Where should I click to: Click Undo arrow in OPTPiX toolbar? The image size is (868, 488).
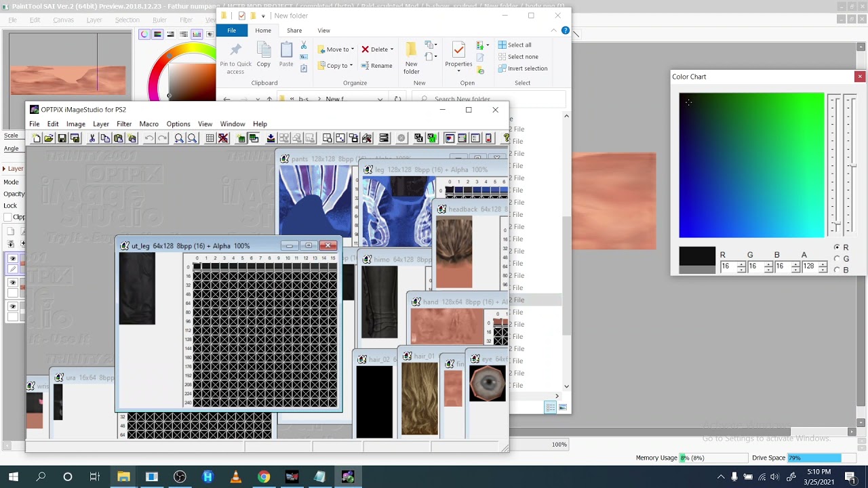tap(149, 138)
